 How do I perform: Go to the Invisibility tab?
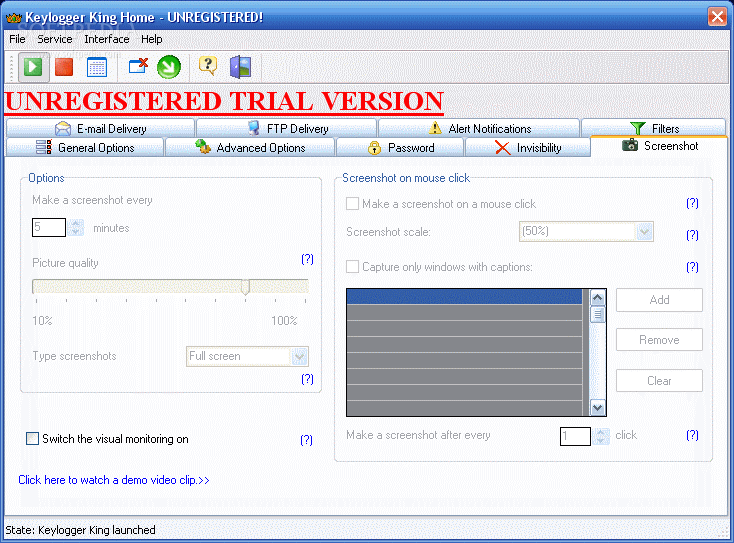click(x=528, y=147)
